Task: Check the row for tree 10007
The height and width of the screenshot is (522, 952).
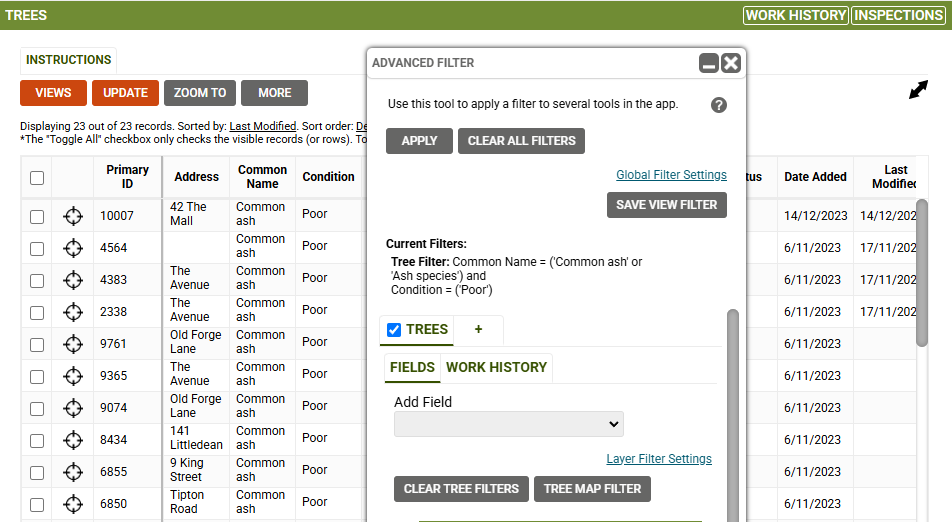Action: pyautogui.click(x=37, y=217)
